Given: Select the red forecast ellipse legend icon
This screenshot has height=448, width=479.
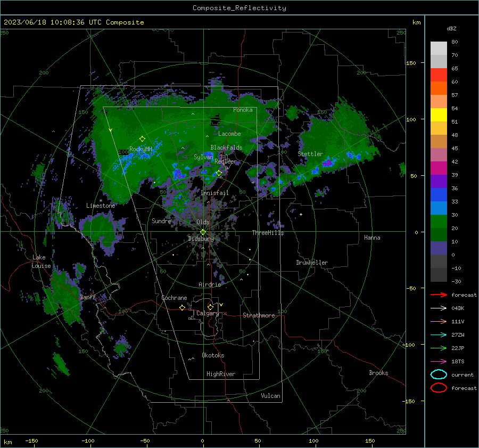Looking at the screenshot, I should (439, 388).
